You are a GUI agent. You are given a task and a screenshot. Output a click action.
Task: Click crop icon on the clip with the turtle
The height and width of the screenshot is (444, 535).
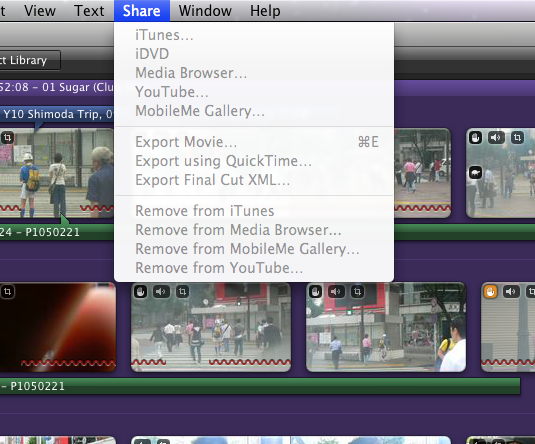(517, 138)
